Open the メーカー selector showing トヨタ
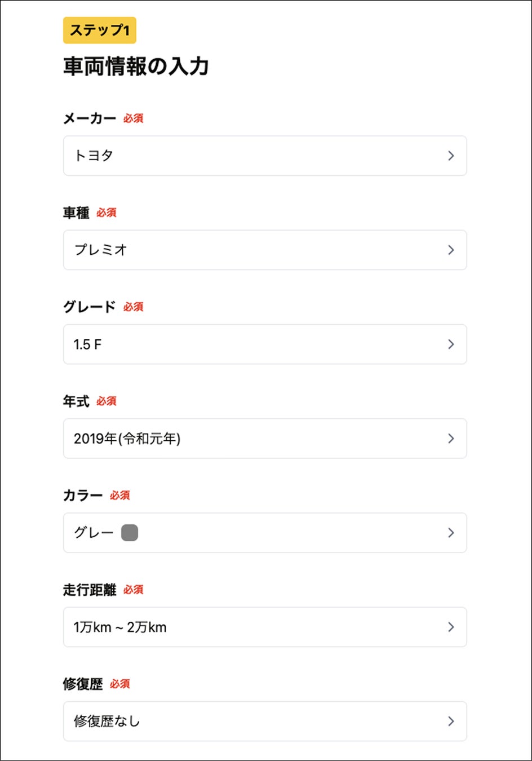532x761 pixels. [x=264, y=156]
